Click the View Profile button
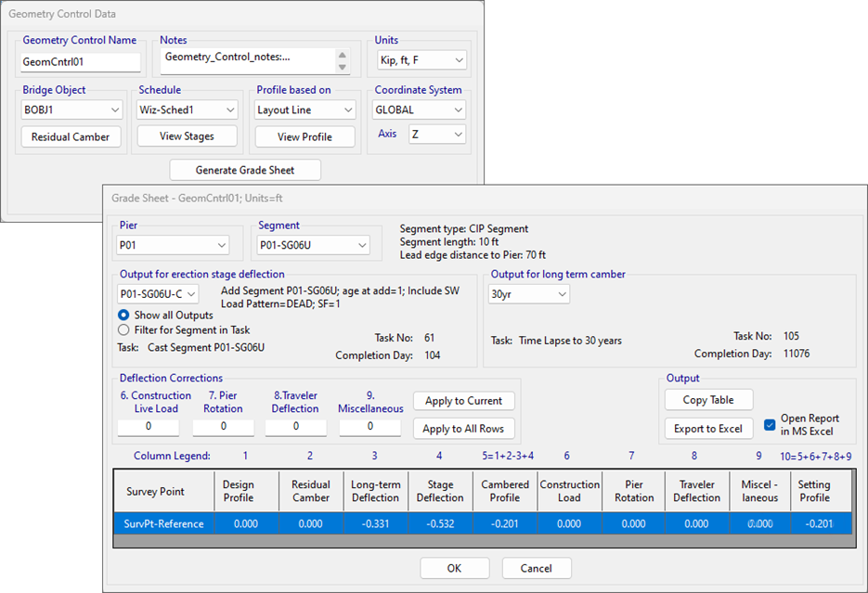Screen dimensions: 868x593 pyautogui.click(x=304, y=136)
